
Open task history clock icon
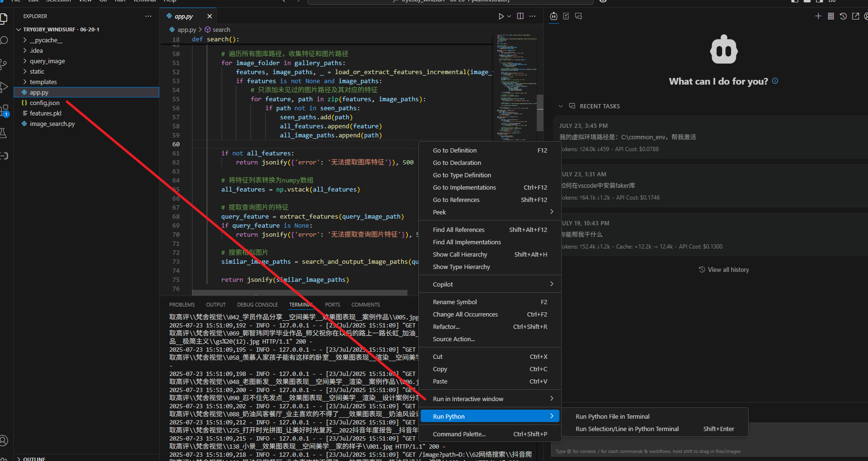click(x=843, y=16)
